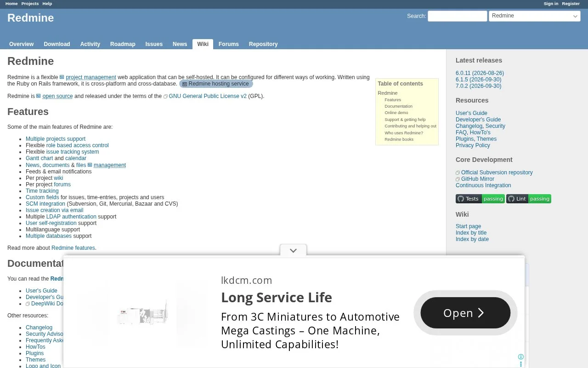Click the external-link icon beside GitHub Mirror
588x368 pixels.
point(458,179)
